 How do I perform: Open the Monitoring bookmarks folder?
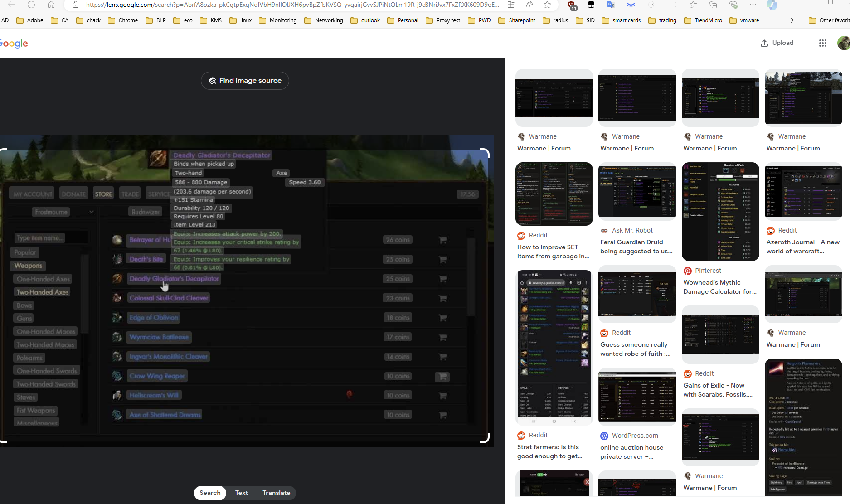pos(277,20)
